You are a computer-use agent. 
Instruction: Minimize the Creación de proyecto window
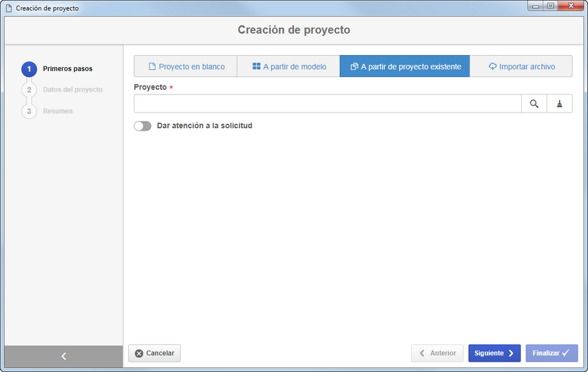point(536,6)
